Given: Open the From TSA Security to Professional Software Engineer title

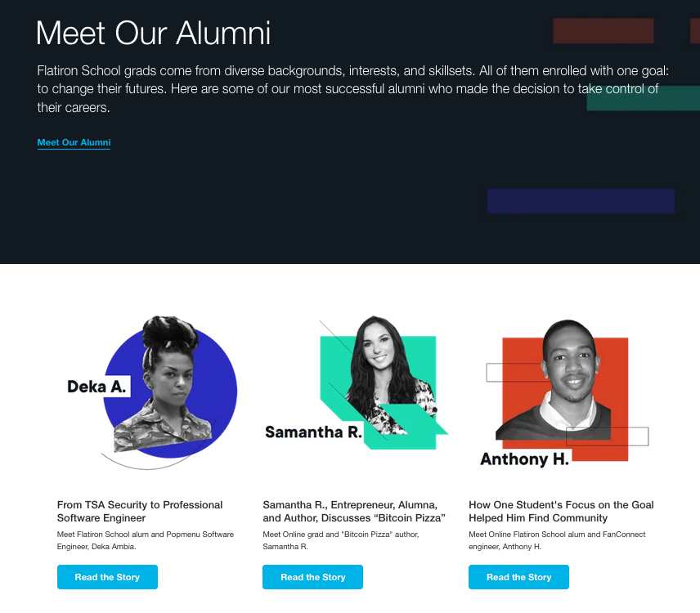Looking at the screenshot, I should [x=140, y=512].
